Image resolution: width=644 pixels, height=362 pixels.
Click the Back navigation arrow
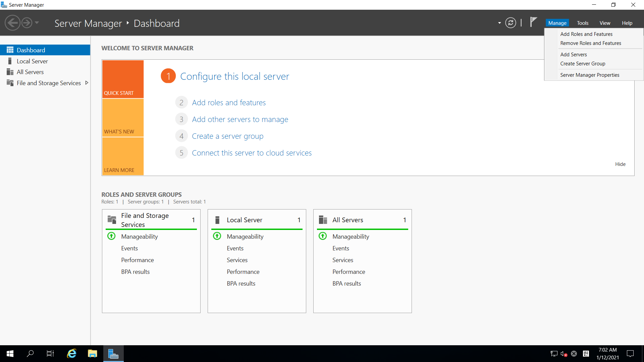coord(13,23)
